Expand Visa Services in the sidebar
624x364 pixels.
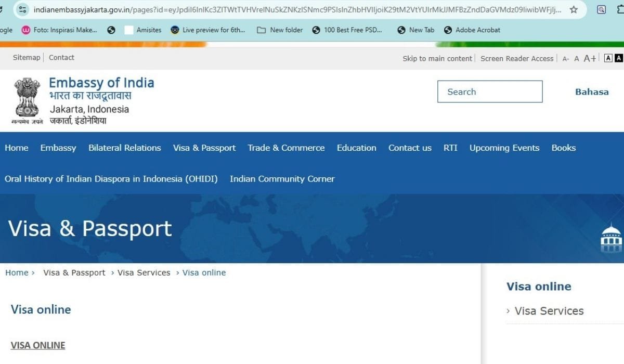pos(548,310)
